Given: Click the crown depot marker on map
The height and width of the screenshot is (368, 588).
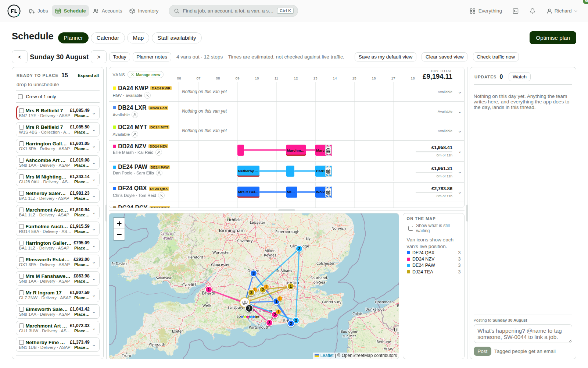Looking at the screenshot, I should 245,302.
